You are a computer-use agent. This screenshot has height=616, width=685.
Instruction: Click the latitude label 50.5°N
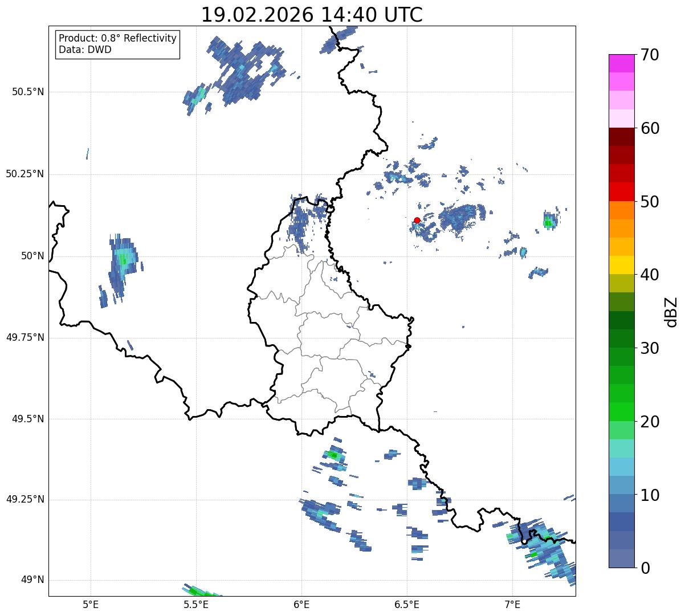(28, 92)
